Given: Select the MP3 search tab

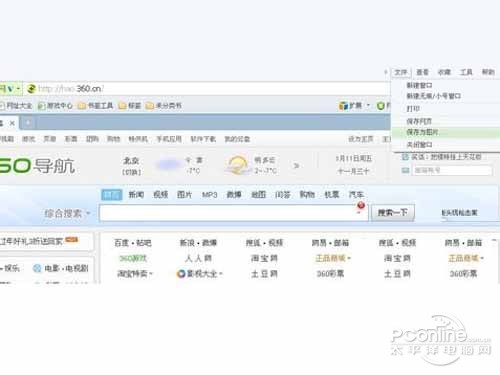Looking at the screenshot, I should (x=209, y=195).
